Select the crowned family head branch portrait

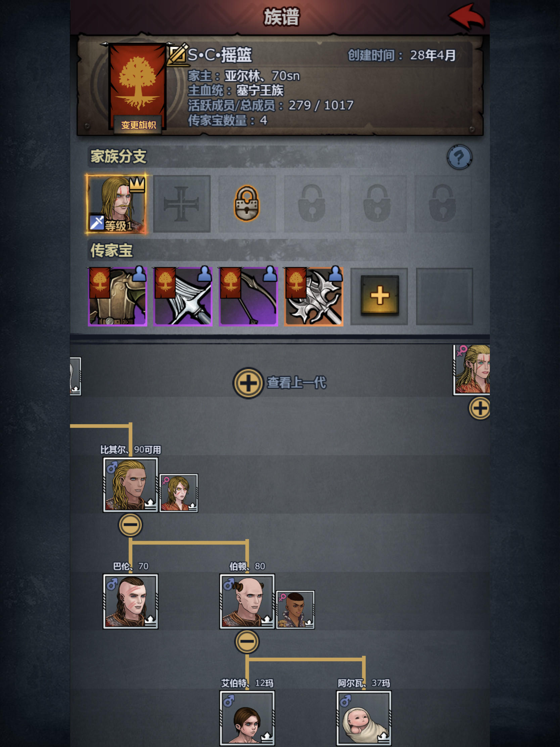coord(117,204)
